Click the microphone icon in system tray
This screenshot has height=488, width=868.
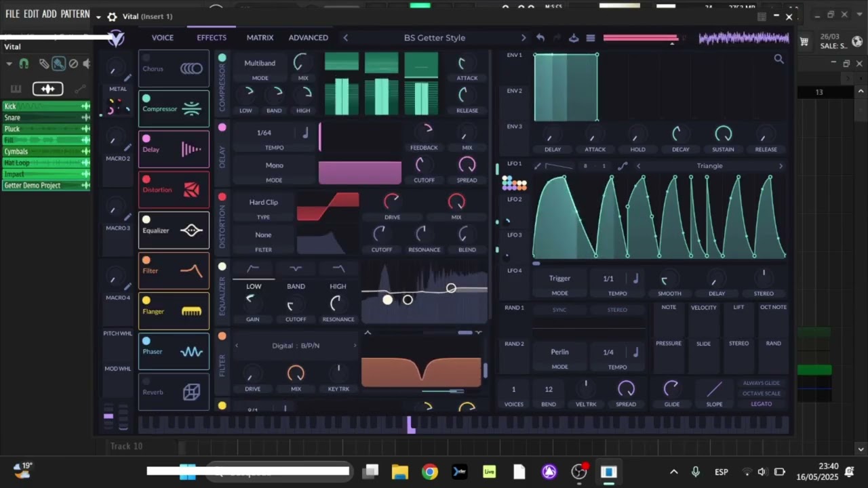(x=696, y=472)
